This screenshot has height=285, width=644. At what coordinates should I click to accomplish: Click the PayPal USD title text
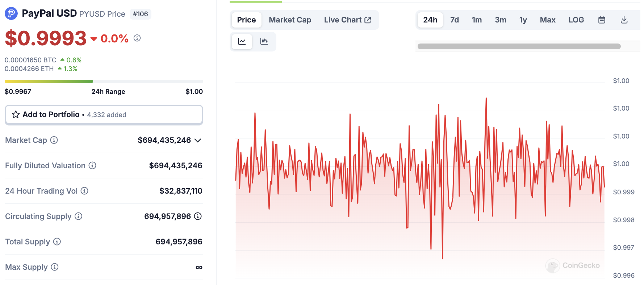(49, 13)
